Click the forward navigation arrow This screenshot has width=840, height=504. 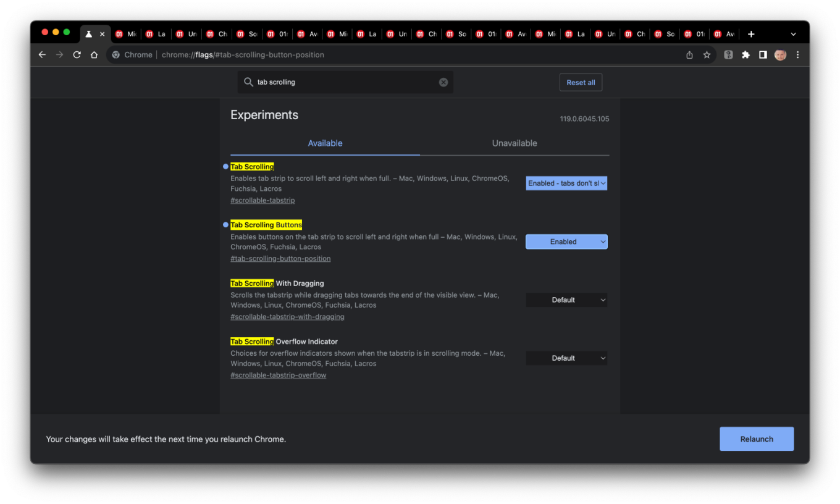[x=59, y=54]
